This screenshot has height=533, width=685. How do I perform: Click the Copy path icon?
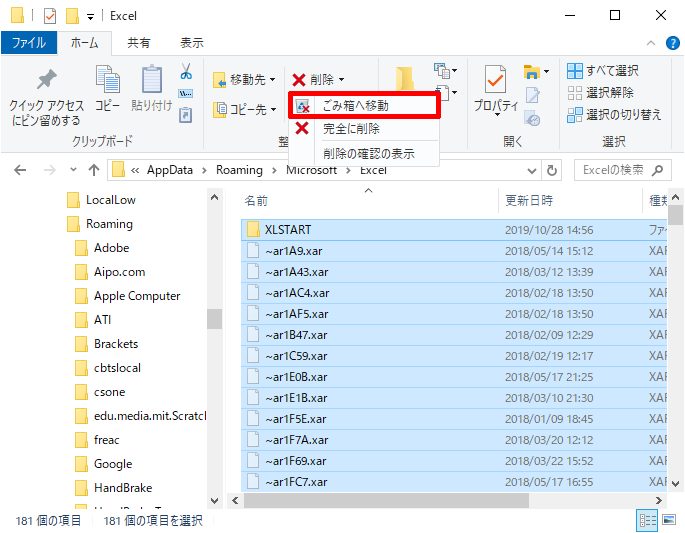pos(186,93)
